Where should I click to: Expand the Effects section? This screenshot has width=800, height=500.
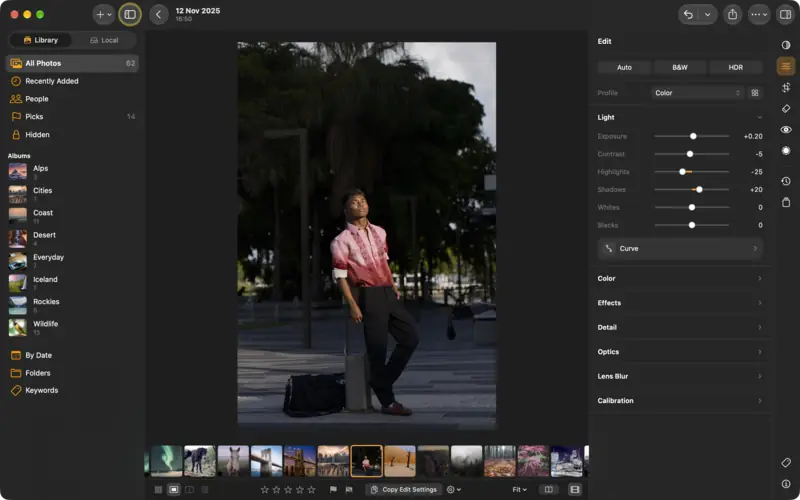pos(680,303)
